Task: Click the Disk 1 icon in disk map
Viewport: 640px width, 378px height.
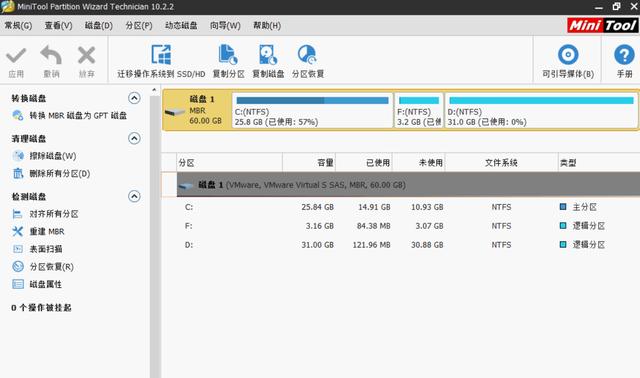Action: click(175, 111)
